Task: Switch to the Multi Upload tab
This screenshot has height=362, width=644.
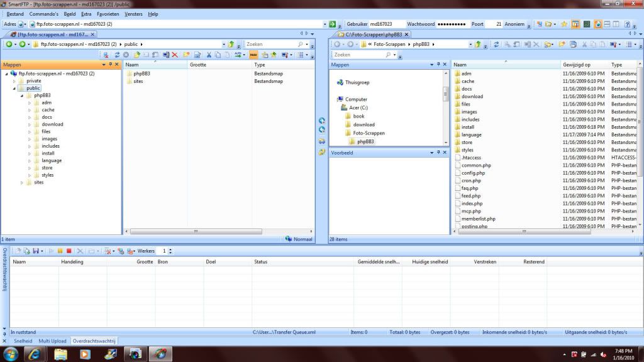Action: click(x=52, y=341)
